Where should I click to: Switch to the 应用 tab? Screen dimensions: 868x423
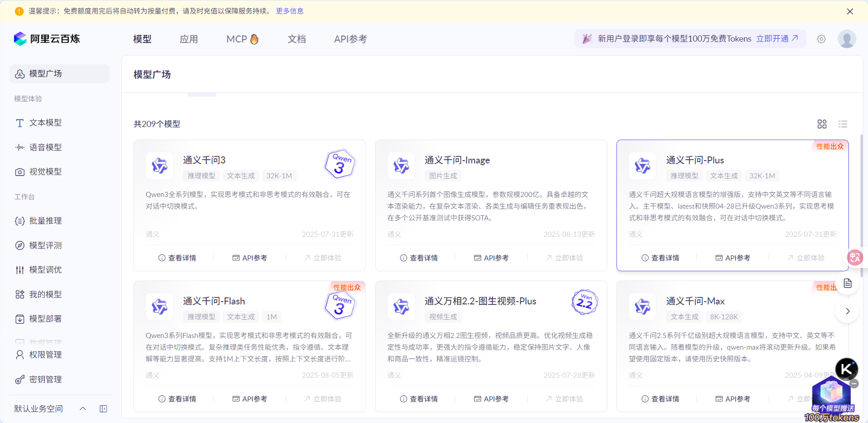pyautogui.click(x=189, y=39)
